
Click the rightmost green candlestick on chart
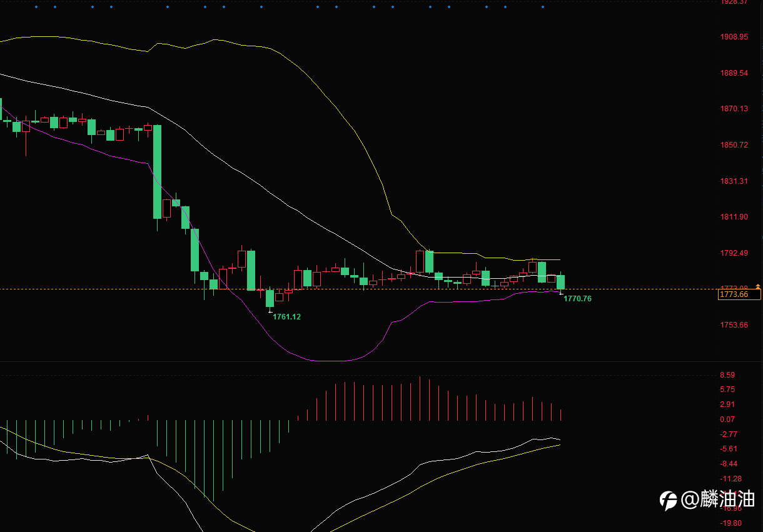[560, 283]
